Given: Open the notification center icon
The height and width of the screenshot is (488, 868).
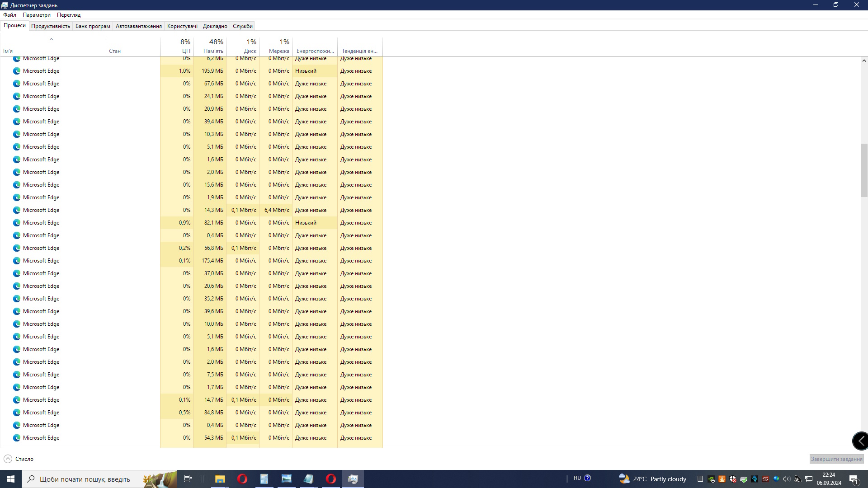Looking at the screenshot, I should pyautogui.click(x=854, y=479).
